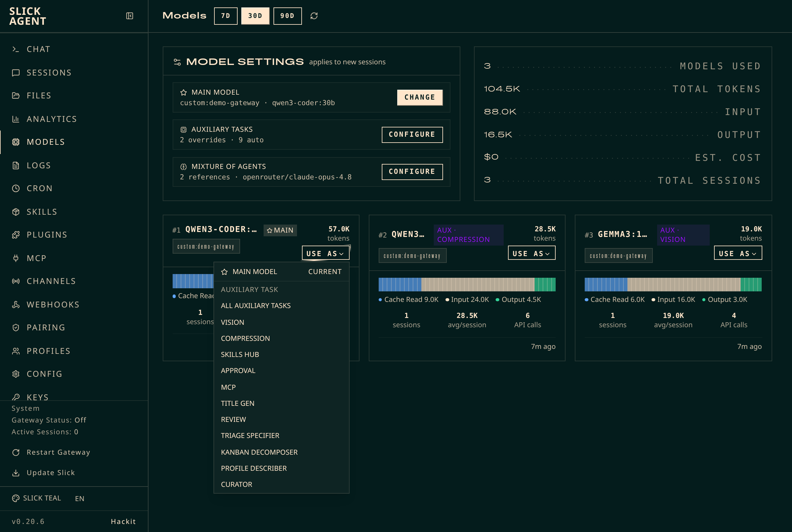The image size is (792, 532).
Task: Open Sessions in the sidebar
Action: click(x=74, y=73)
